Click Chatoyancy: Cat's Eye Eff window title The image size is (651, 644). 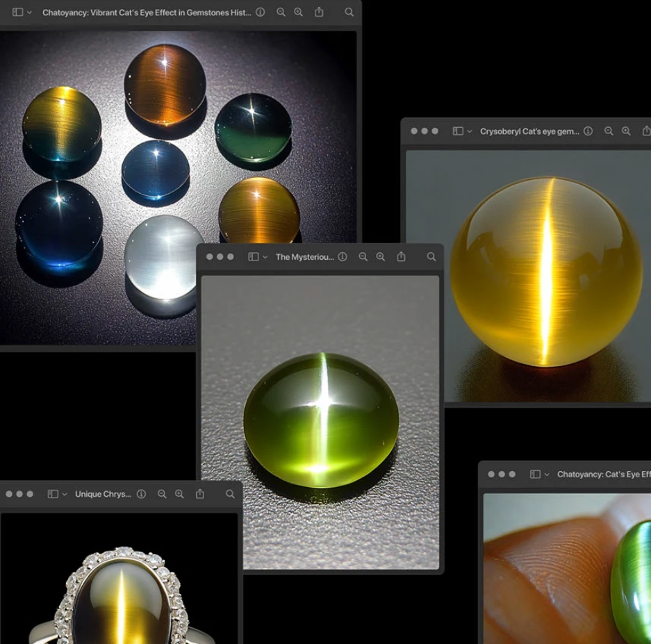pos(604,474)
